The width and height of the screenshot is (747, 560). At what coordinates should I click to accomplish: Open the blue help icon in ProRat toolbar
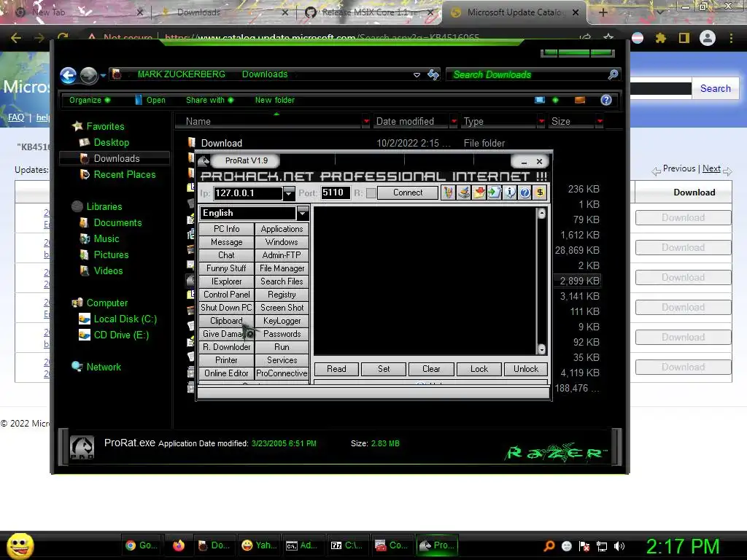click(525, 192)
